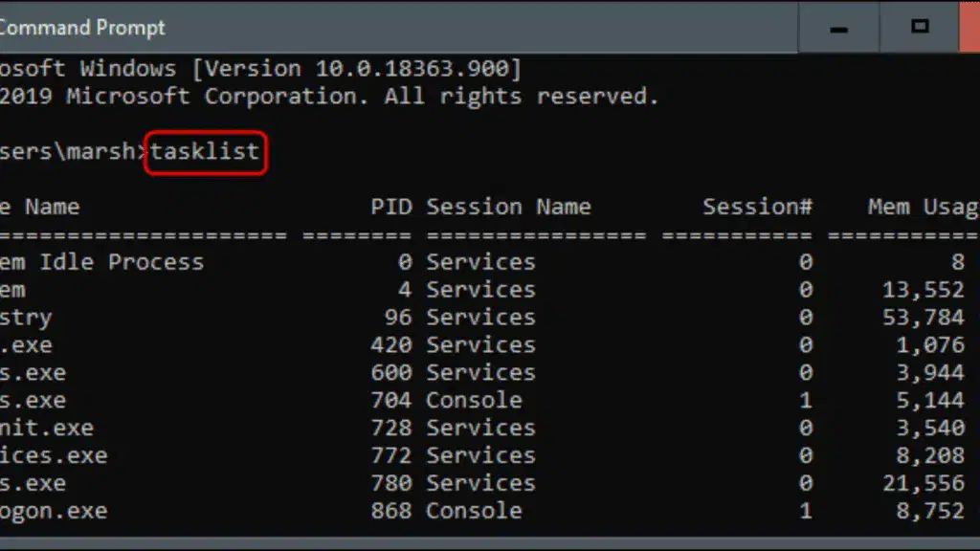This screenshot has width=980, height=551.
Task: Minimize the Command Prompt window
Action: tap(838, 28)
